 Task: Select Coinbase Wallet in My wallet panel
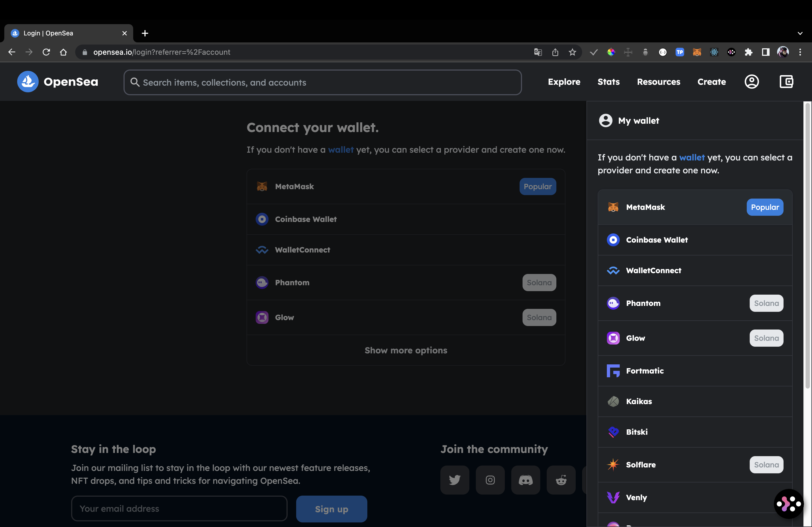pyautogui.click(x=657, y=240)
